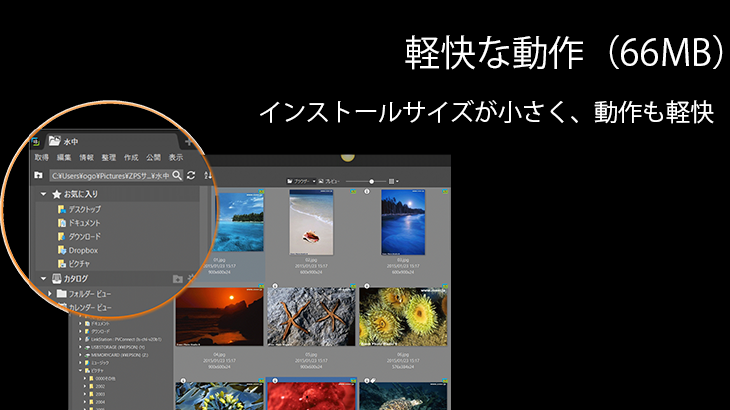Click add-folder icon in カタログ header
The image size is (730, 410).
point(177,279)
